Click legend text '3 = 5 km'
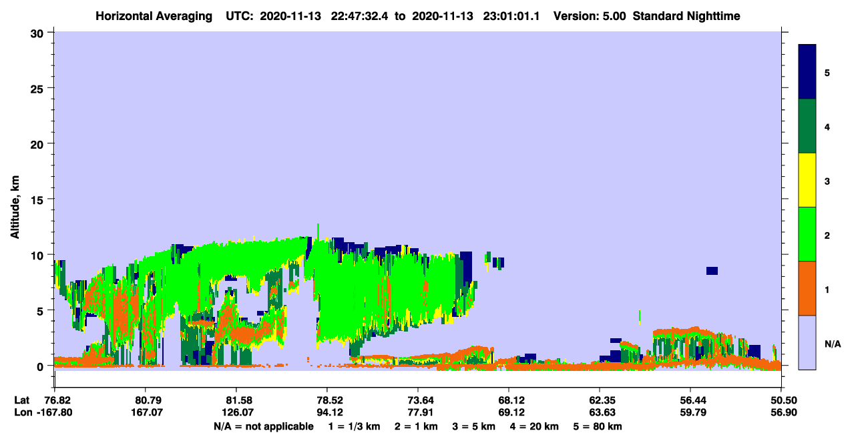Screen dimensions: 868x445 474,426
